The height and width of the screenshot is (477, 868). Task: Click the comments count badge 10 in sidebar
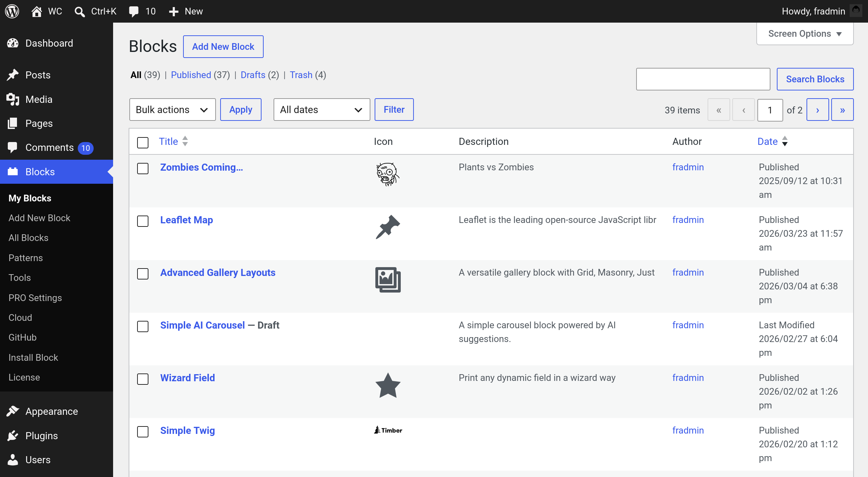click(x=86, y=148)
